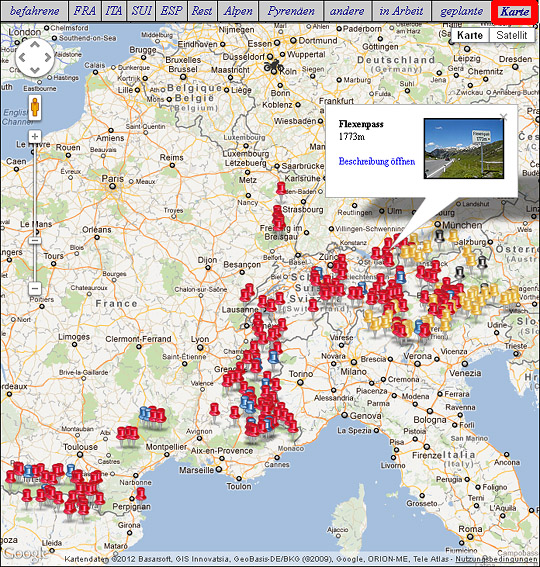
Task: Click the red pin near Perpignan
Action: tap(141, 494)
